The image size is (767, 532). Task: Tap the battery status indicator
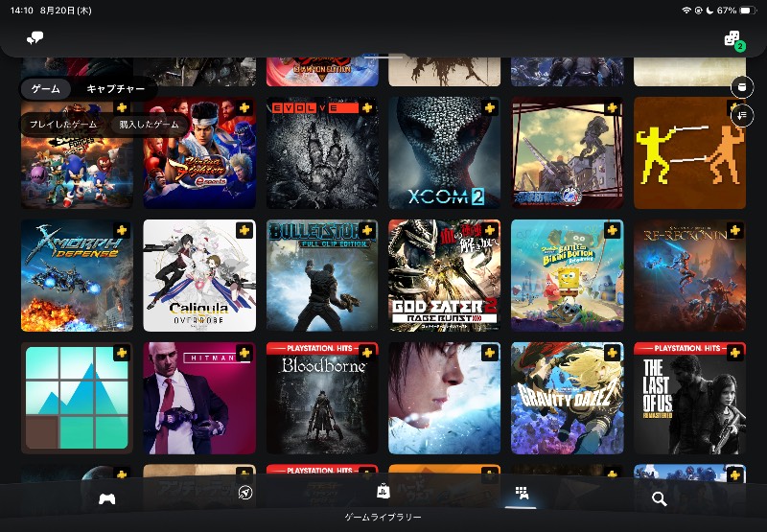click(749, 11)
